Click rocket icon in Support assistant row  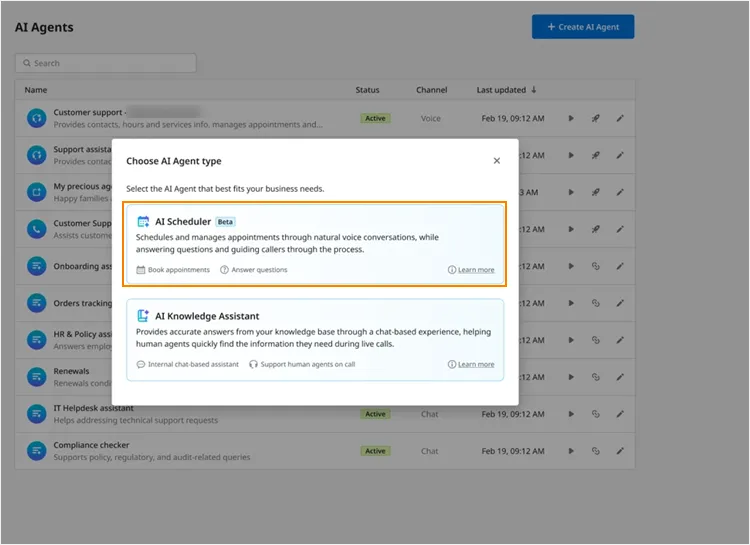(596, 155)
